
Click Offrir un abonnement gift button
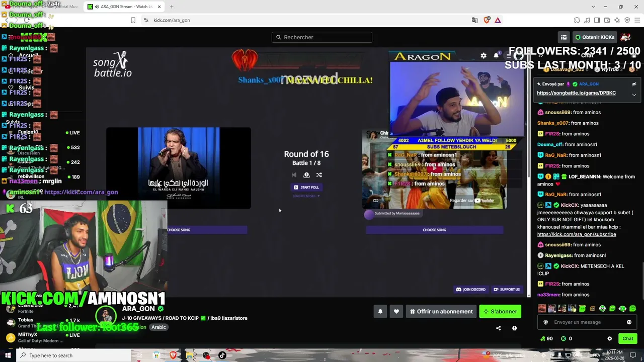tap(441, 312)
